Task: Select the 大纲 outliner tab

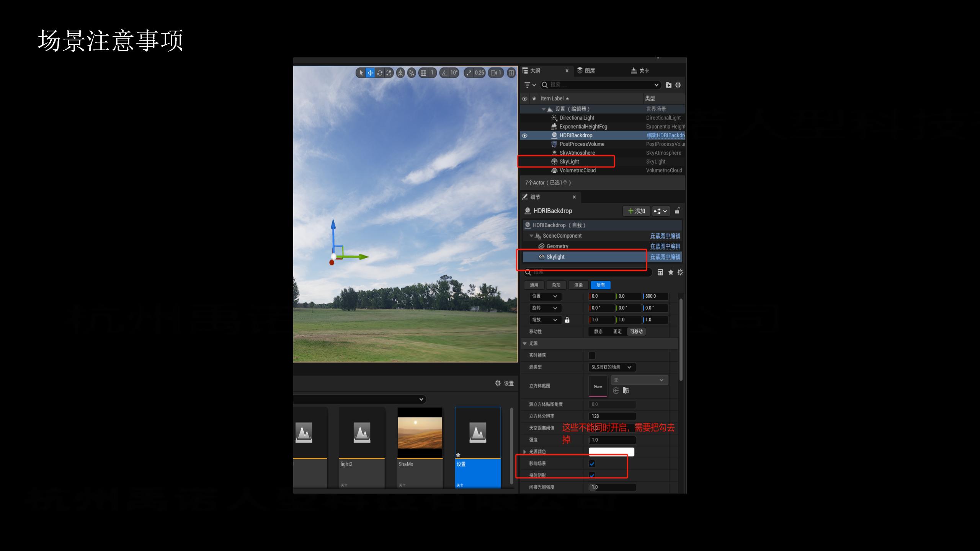Action: point(535,71)
